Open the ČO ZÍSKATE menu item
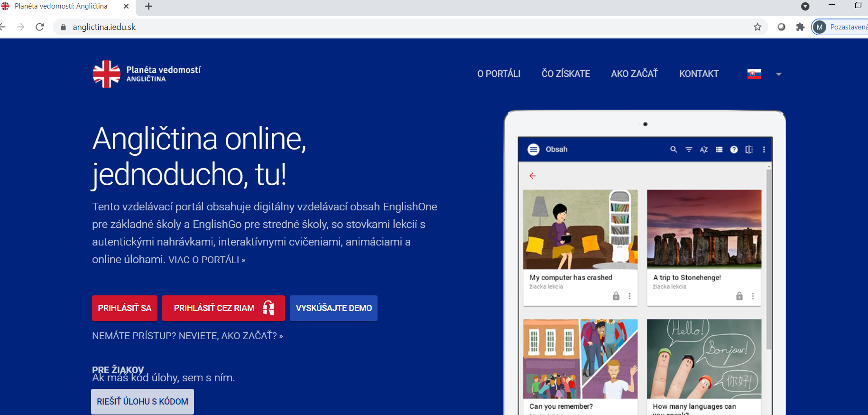 [566, 74]
